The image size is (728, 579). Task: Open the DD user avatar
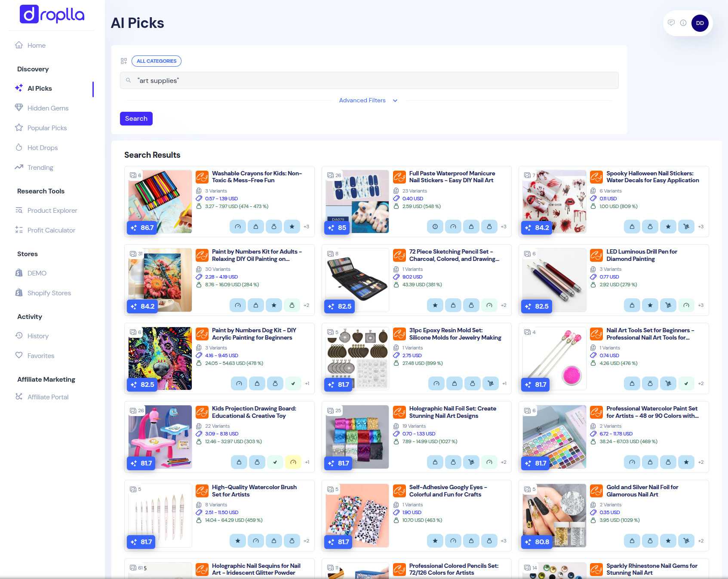(700, 23)
